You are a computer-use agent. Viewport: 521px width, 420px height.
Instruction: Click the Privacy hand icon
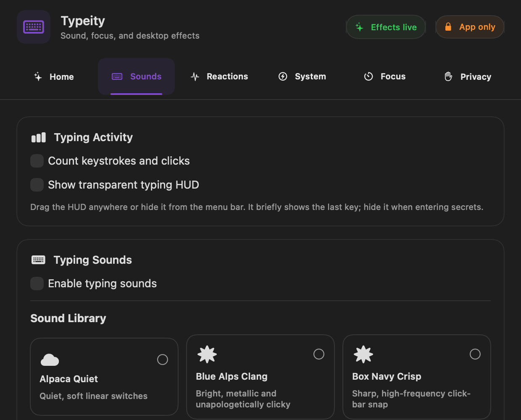448,76
